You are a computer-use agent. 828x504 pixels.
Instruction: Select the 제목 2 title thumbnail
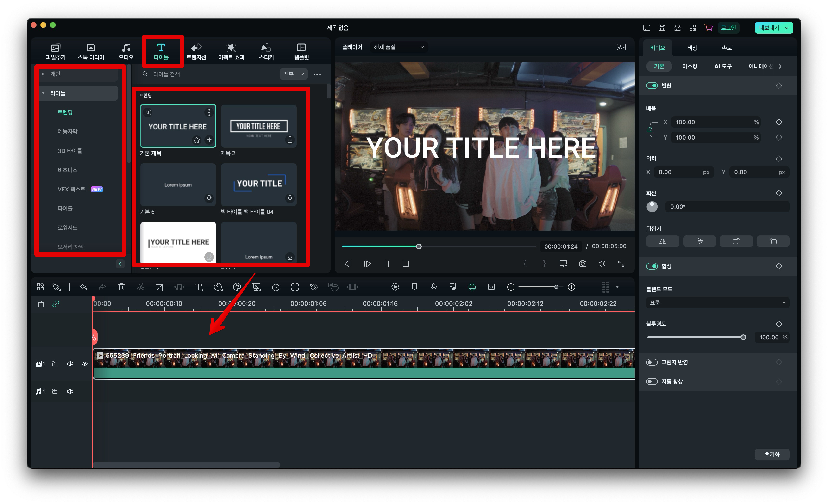click(258, 126)
